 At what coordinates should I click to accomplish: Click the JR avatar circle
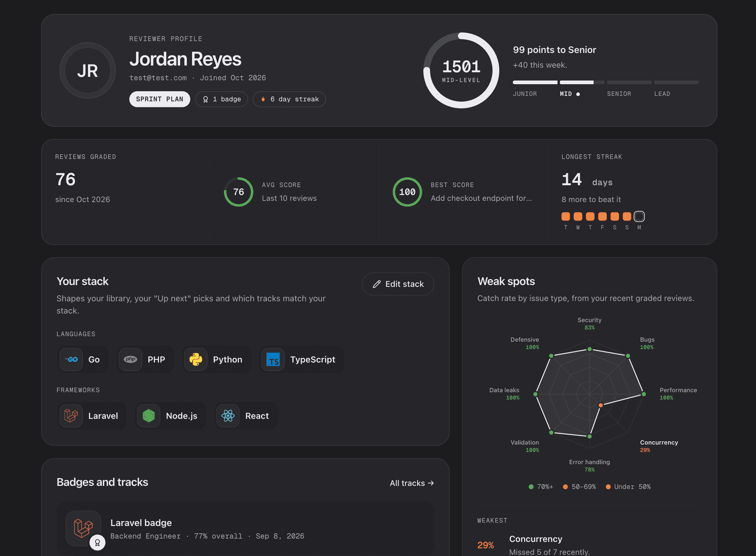point(88,71)
